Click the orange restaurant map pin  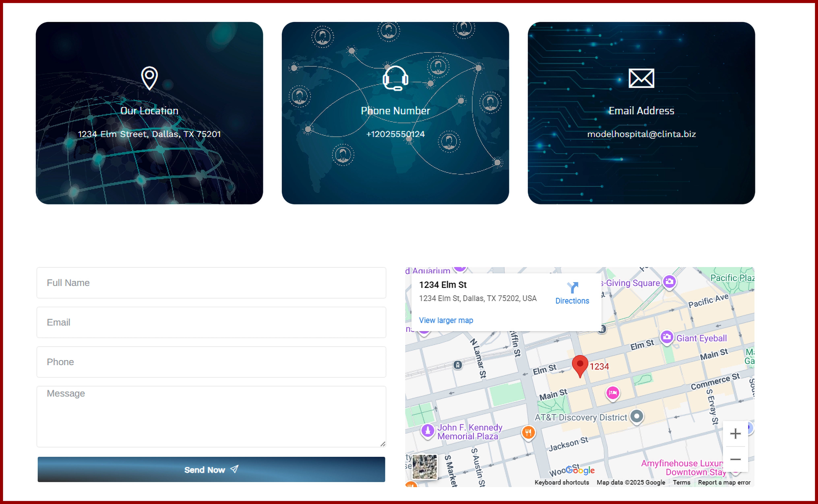pos(528,433)
